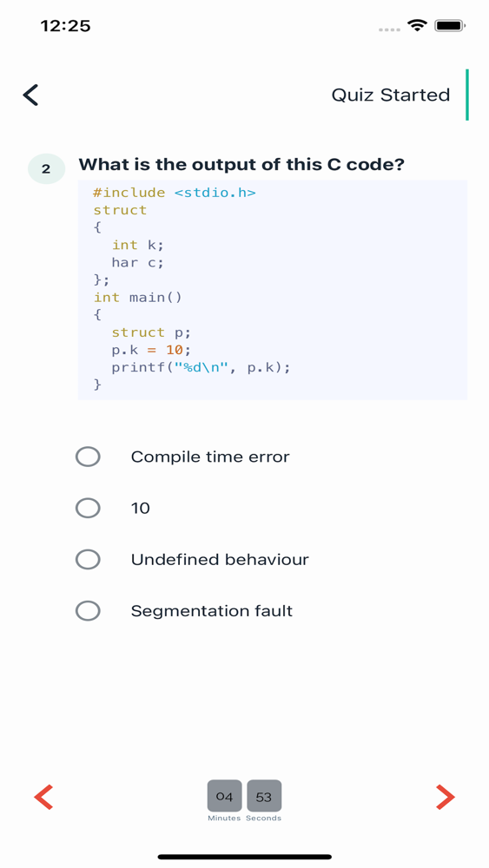
Task: Tap the question number 2 badge
Action: [47, 169]
